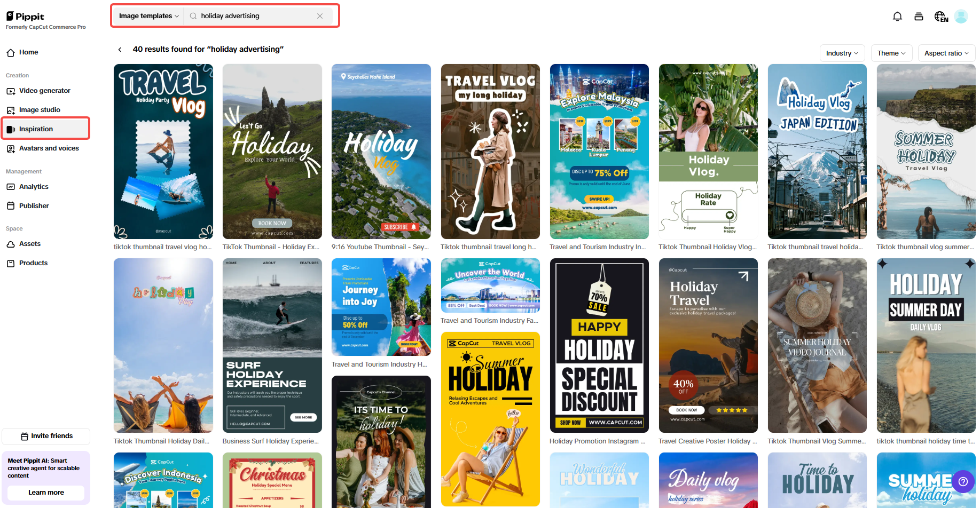Select Inspiration in the sidebar
The width and height of the screenshot is (980, 508).
[x=45, y=129]
